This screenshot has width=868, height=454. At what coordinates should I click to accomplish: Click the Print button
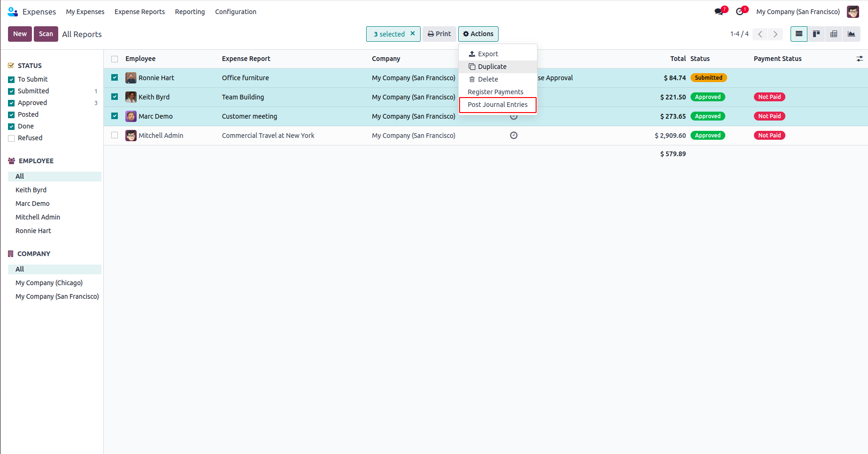point(439,34)
